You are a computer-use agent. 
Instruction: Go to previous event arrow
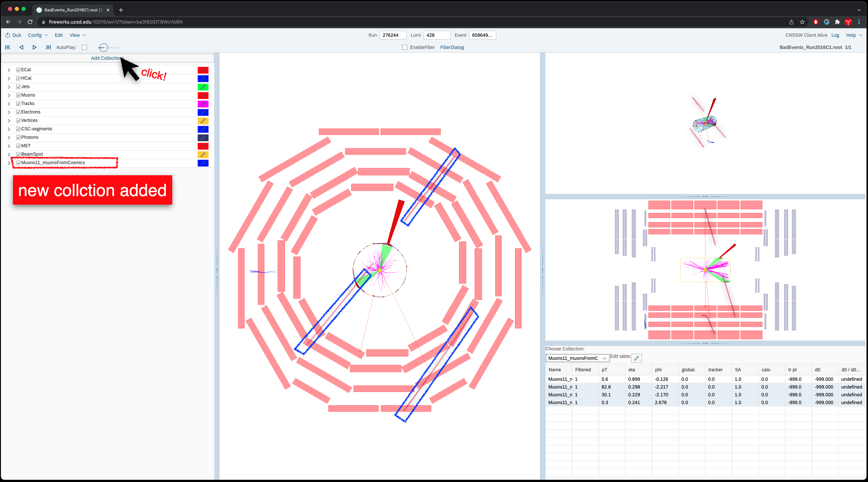click(x=21, y=47)
